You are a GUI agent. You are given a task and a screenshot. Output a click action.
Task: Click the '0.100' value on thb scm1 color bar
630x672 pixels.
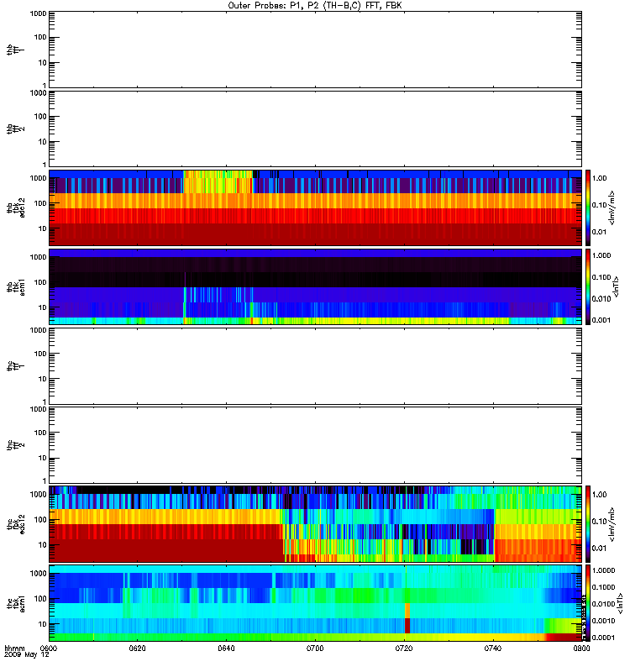[x=601, y=277]
